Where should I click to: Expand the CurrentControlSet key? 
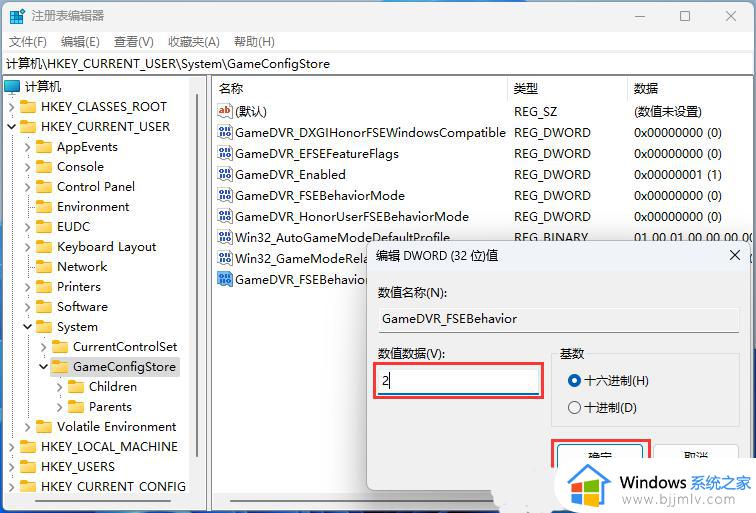tap(43, 347)
